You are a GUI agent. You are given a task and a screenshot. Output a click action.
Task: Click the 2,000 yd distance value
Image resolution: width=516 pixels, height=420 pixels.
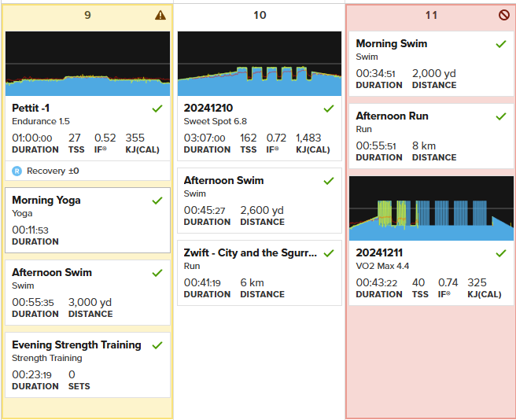click(x=433, y=73)
